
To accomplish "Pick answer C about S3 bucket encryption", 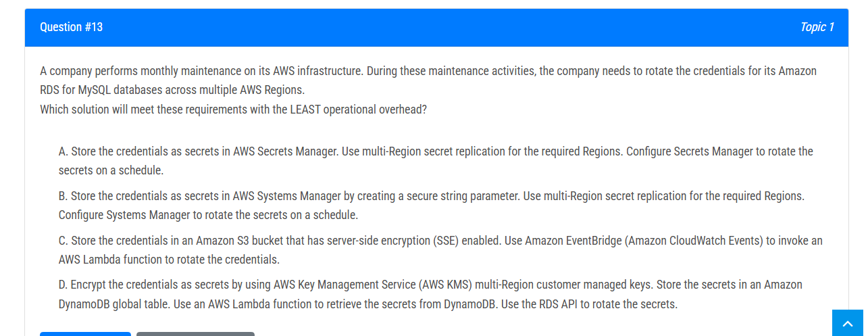I will [x=440, y=250].
